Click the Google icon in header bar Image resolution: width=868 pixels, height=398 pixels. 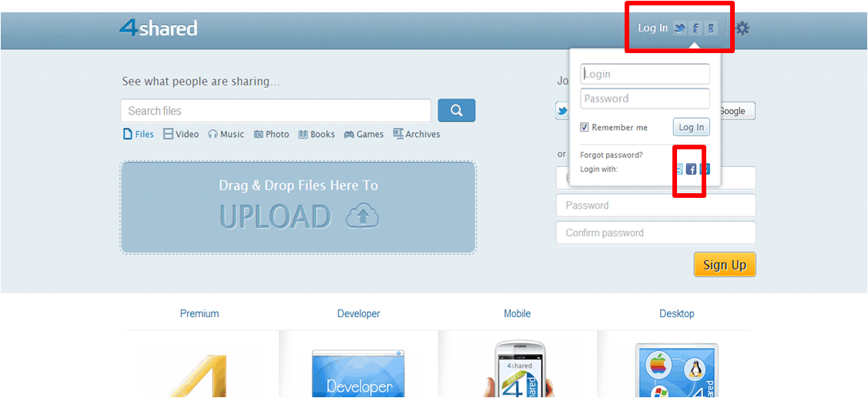(711, 28)
